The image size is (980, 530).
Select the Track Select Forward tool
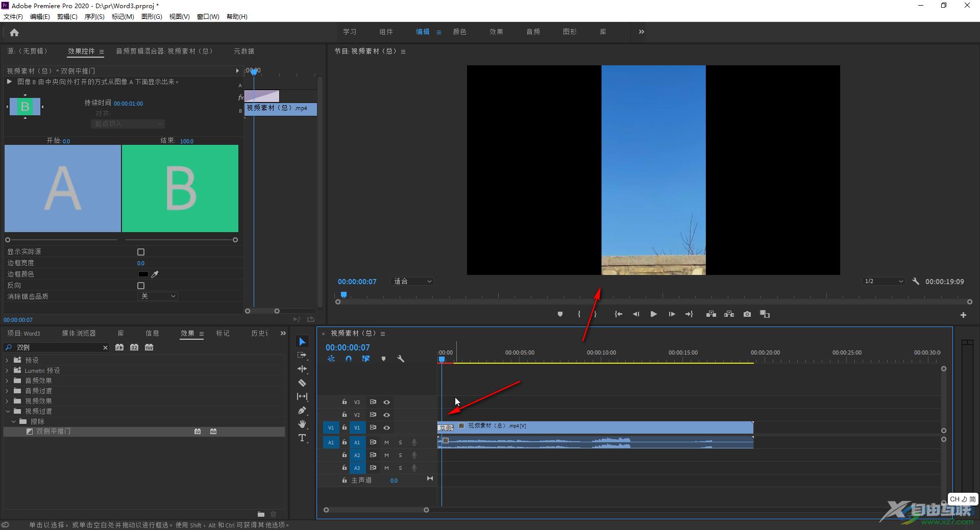click(302, 355)
